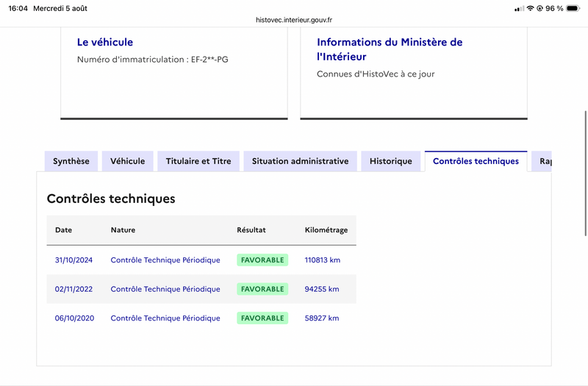Open Situation administrative tab
The image size is (588, 386).
click(301, 161)
